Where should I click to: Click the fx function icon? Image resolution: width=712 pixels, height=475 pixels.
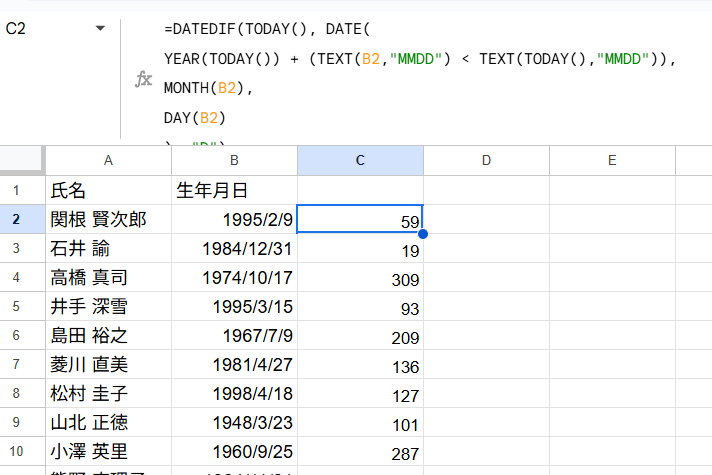click(143, 80)
